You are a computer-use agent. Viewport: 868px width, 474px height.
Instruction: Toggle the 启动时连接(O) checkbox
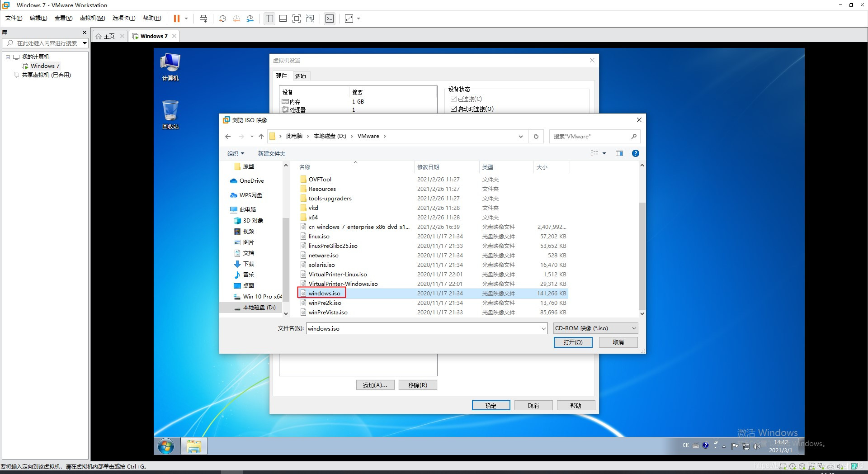tap(453, 109)
